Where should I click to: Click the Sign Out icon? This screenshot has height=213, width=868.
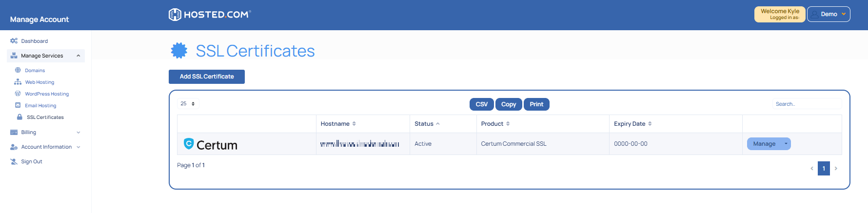tap(14, 161)
